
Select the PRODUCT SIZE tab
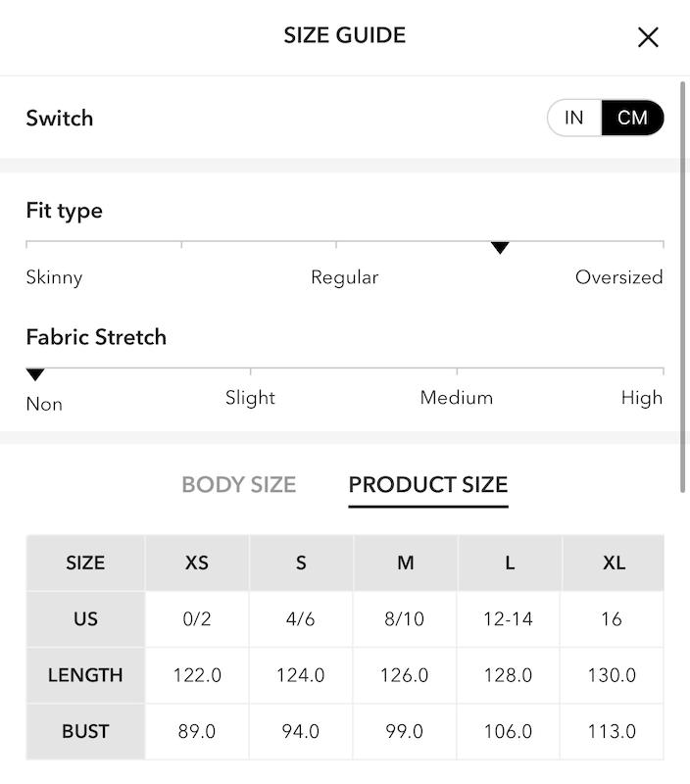pos(428,484)
